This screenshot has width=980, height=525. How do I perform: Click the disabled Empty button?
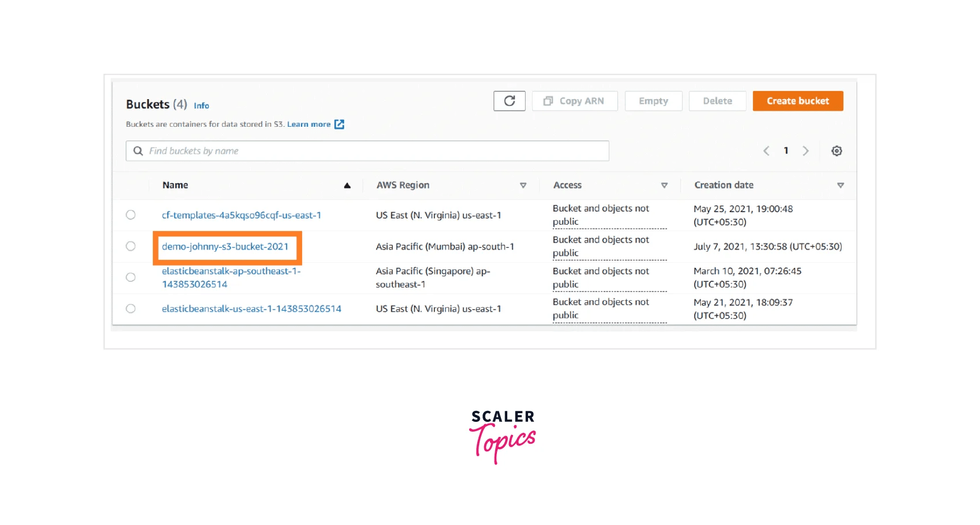(x=653, y=101)
